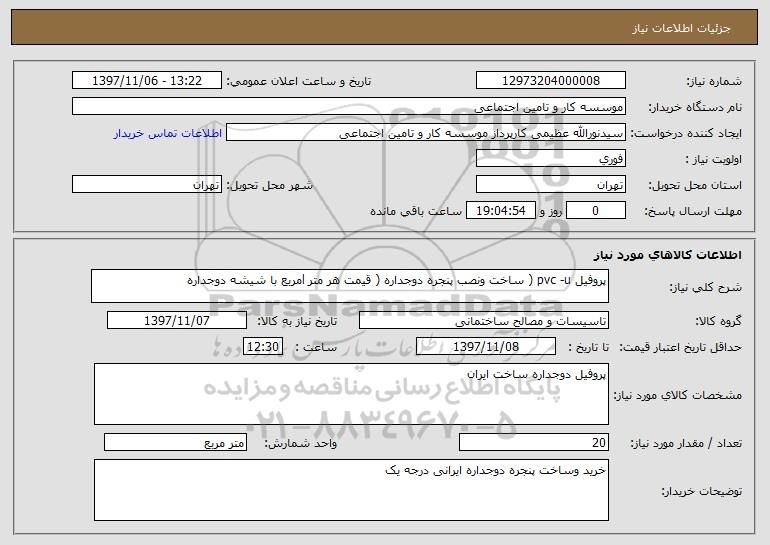Screen dimensions: 770x545
Task: Select the remaining days field showing 0
Action: click(x=596, y=211)
